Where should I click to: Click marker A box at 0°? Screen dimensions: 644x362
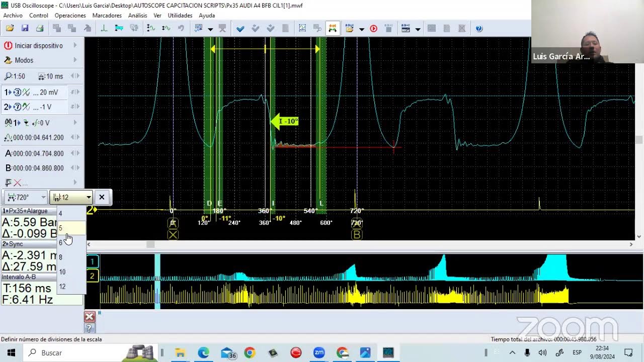[173, 223]
